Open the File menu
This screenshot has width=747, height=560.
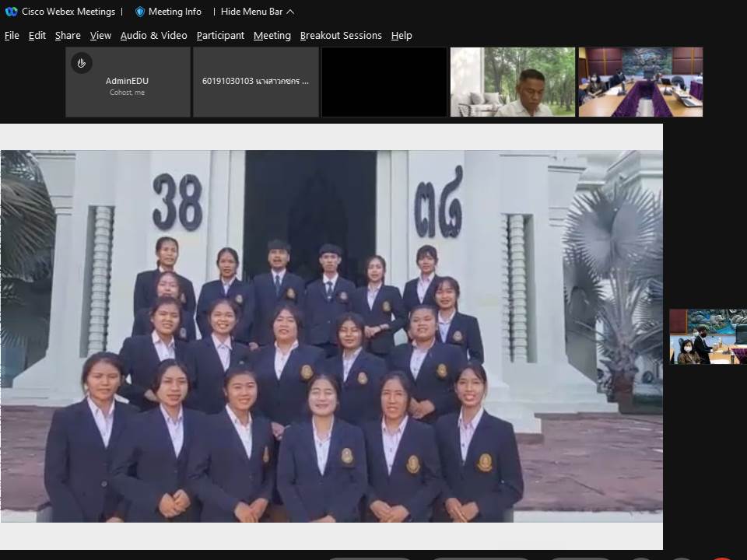pos(12,35)
